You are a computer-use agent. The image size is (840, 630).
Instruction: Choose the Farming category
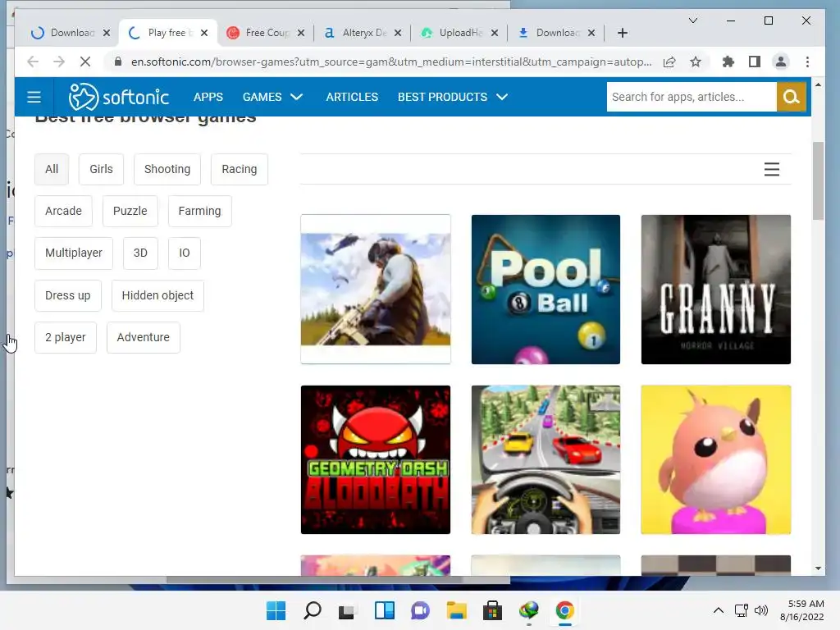(x=199, y=211)
